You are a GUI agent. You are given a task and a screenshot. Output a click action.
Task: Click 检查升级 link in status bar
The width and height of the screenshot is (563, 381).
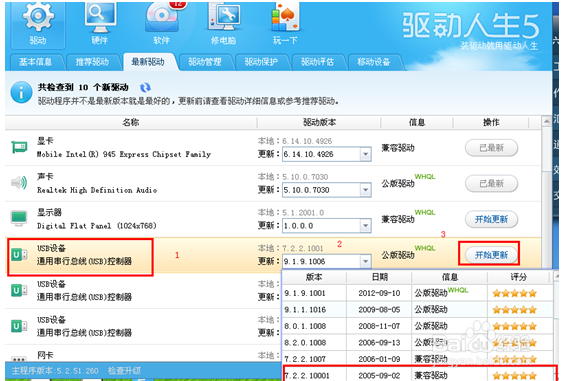(x=124, y=371)
